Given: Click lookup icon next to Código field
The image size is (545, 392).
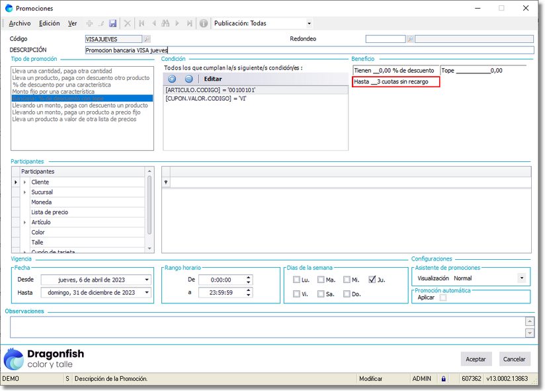Looking at the screenshot, I should pyautogui.click(x=147, y=39).
